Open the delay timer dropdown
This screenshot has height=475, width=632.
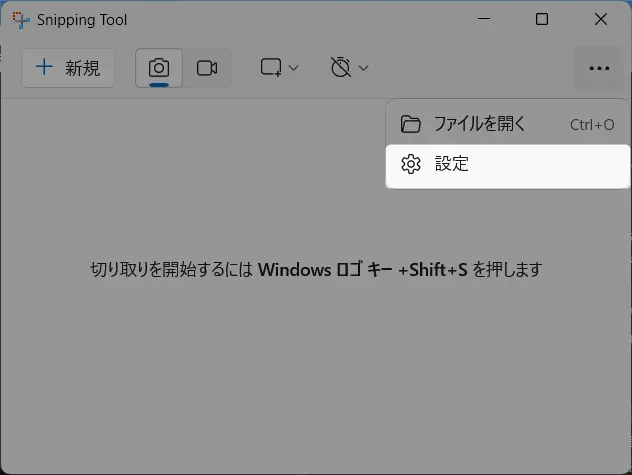[349, 68]
